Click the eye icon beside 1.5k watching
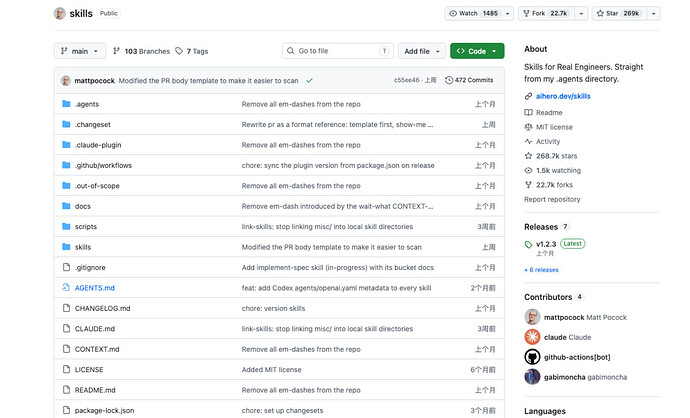Image resolution: width=690 pixels, height=418 pixels. [x=528, y=170]
